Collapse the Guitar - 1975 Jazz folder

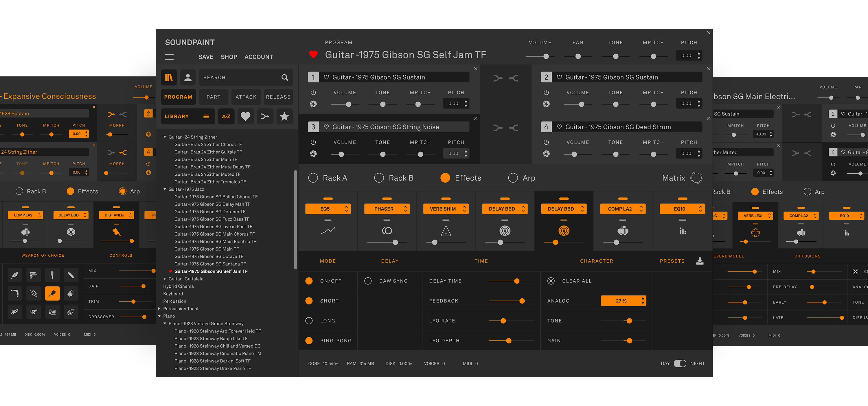click(x=165, y=189)
